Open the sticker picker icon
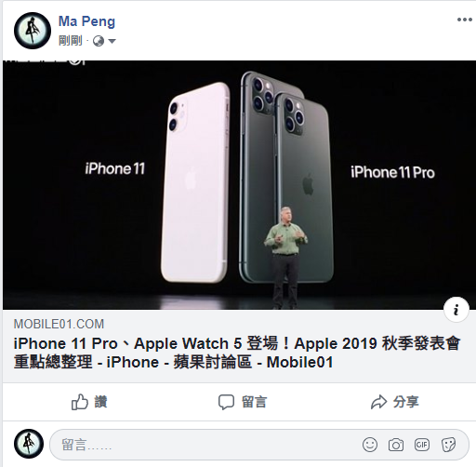Screen dimensions: 476x467 coord(448,445)
